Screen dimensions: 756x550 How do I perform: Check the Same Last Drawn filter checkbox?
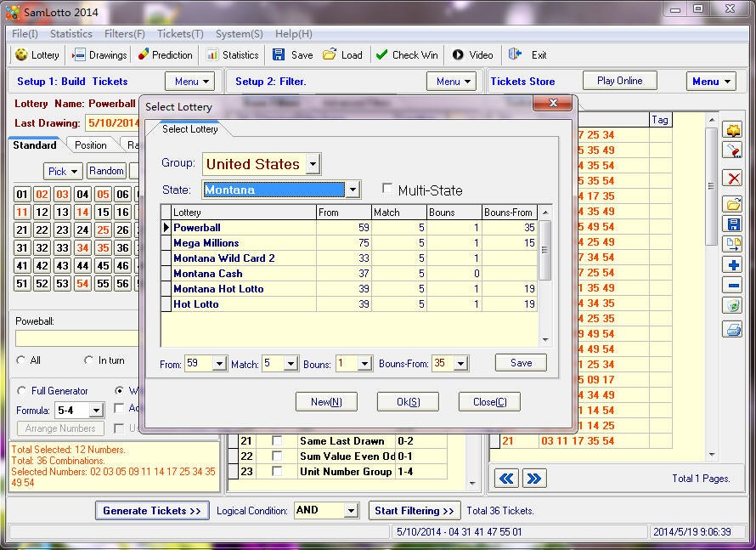(x=277, y=440)
